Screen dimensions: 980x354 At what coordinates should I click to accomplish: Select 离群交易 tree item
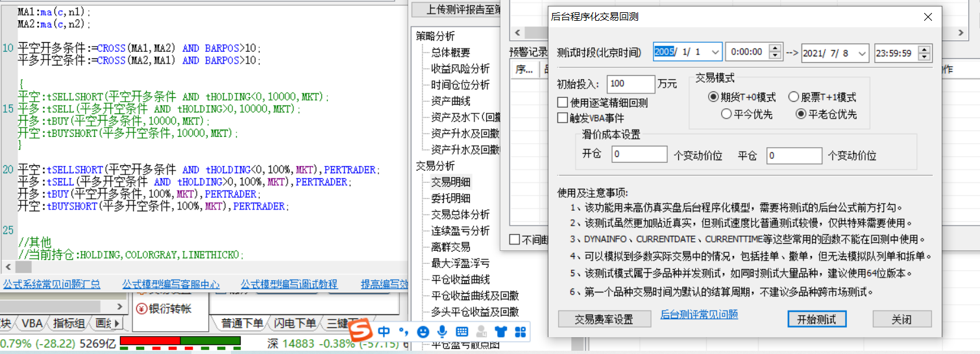click(451, 247)
